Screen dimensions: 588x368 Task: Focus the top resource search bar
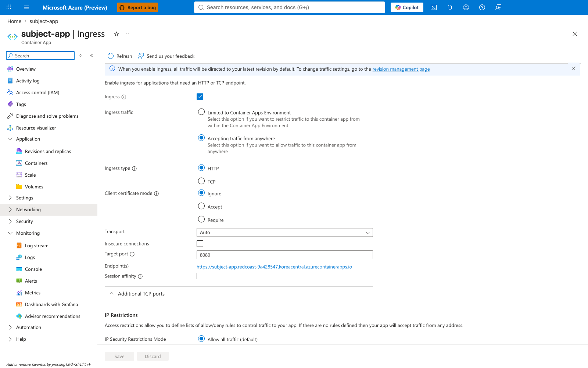pos(290,7)
